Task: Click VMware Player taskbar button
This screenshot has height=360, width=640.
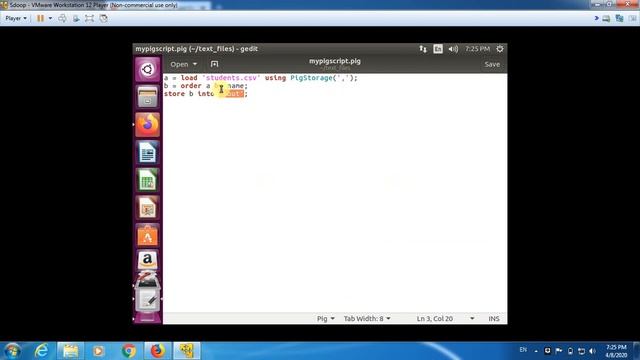Action: pos(187,351)
